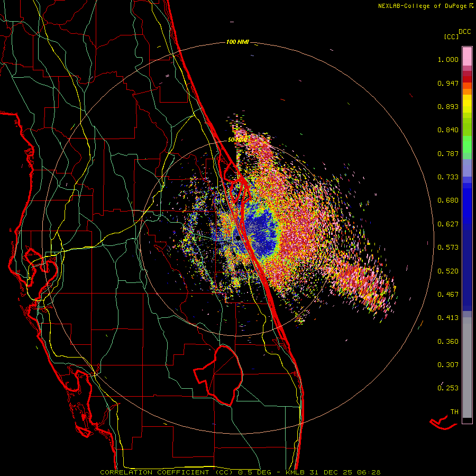Click the 06:28 timestamp
The height and width of the screenshot is (476, 476).
pyautogui.click(x=368, y=472)
